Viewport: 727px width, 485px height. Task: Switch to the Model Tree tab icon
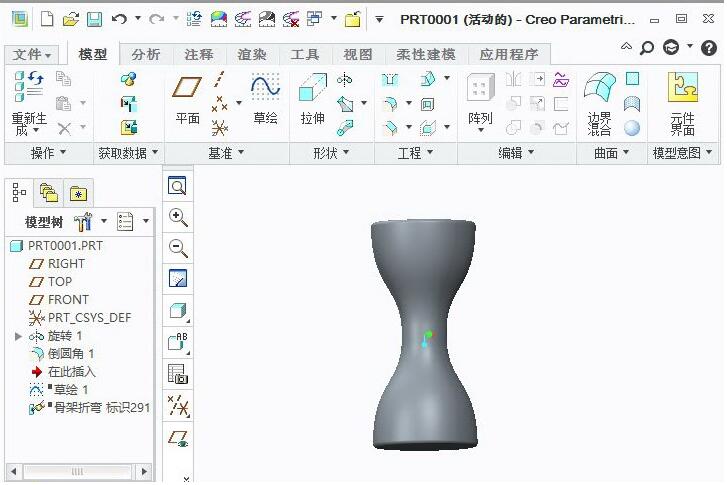[x=19, y=192]
